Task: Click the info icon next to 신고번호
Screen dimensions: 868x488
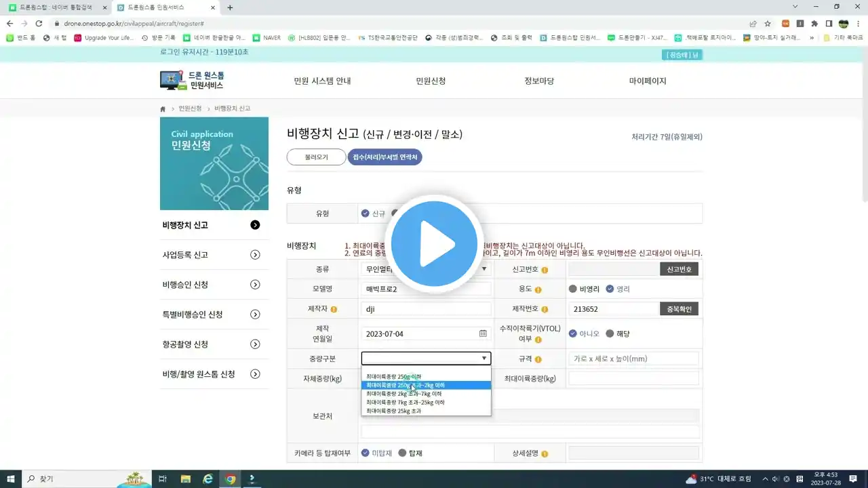Action: (545, 270)
